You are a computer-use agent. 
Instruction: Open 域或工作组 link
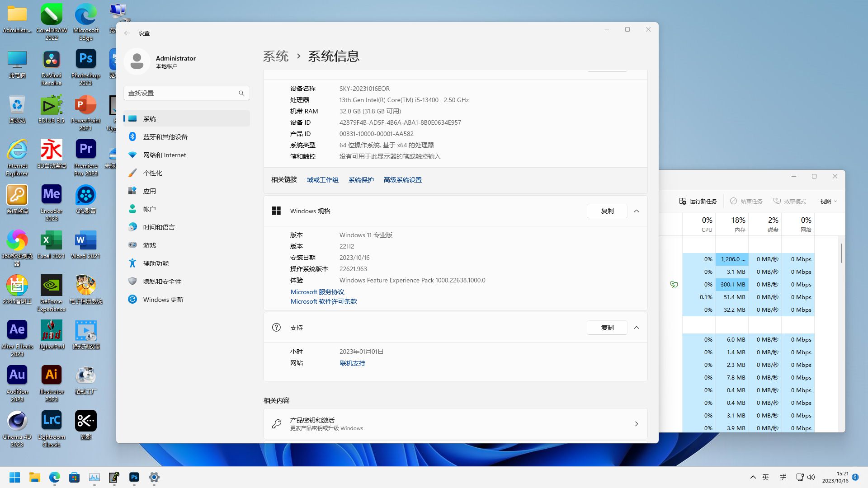pyautogui.click(x=323, y=180)
